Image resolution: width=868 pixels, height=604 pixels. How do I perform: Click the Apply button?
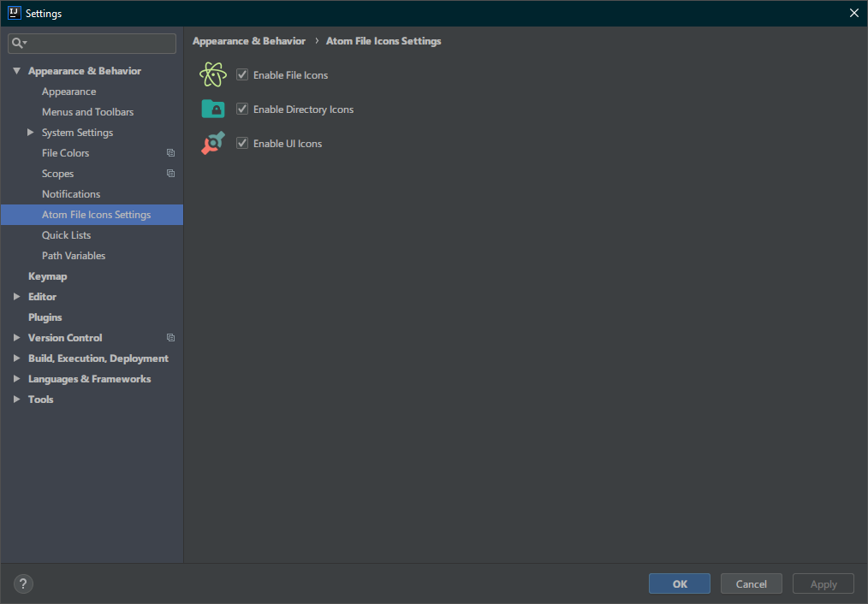point(823,583)
